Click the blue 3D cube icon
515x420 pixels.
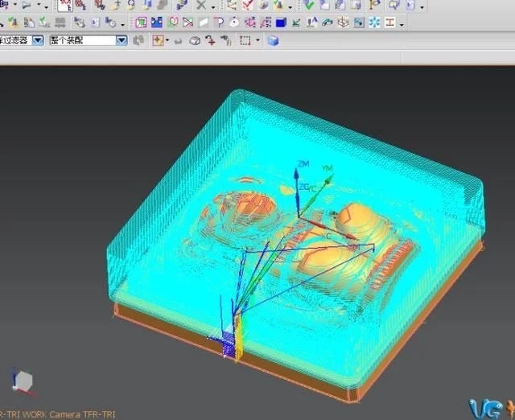273,40
